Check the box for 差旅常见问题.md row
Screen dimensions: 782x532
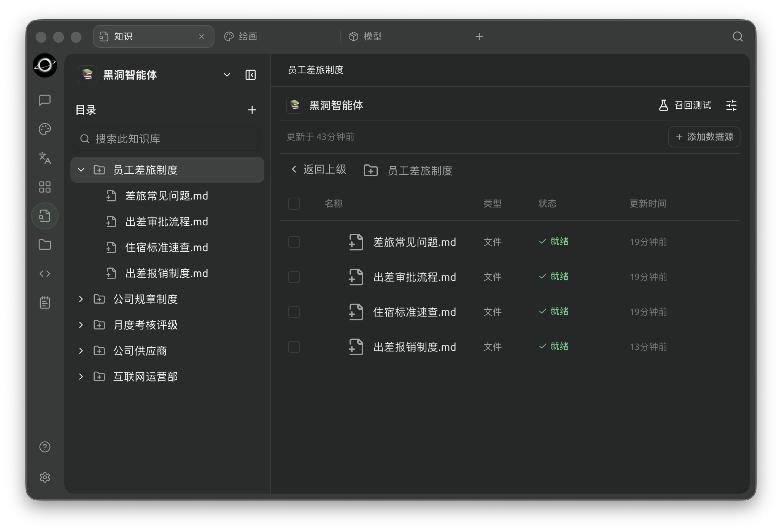294,242
